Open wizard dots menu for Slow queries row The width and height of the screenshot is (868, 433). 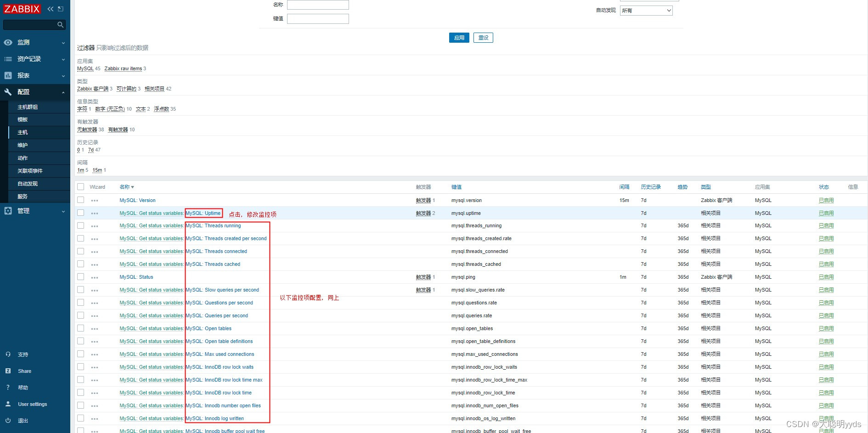[x=95, y=290]
